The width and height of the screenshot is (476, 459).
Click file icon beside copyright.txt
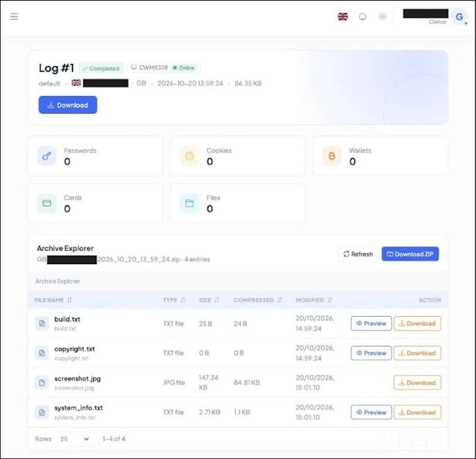(x=42, y=353)
